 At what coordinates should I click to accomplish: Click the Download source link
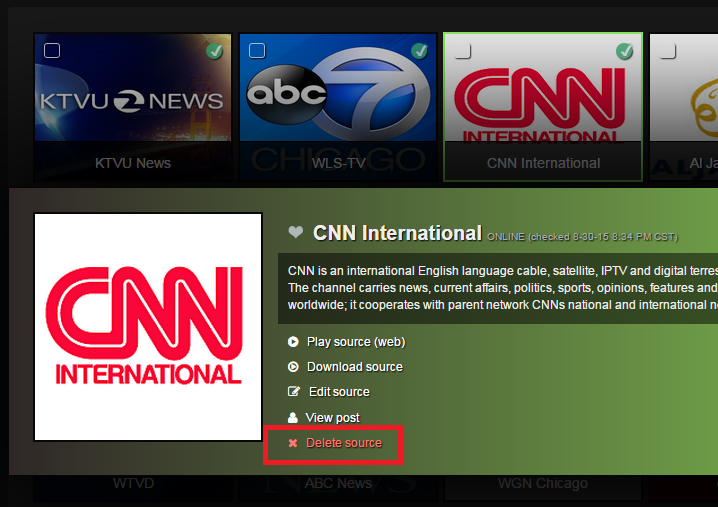(355, 367)
